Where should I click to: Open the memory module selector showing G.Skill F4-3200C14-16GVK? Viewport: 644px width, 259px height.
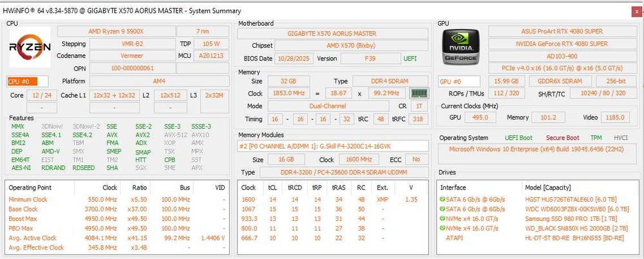coord(333,146)
